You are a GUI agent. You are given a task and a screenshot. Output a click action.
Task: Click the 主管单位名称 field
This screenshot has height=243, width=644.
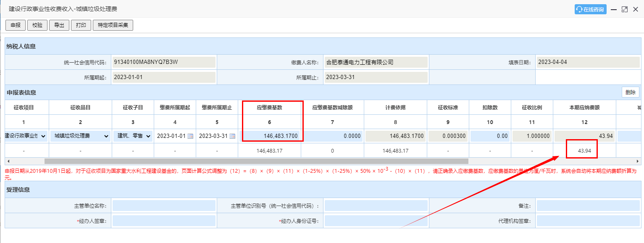163,206
